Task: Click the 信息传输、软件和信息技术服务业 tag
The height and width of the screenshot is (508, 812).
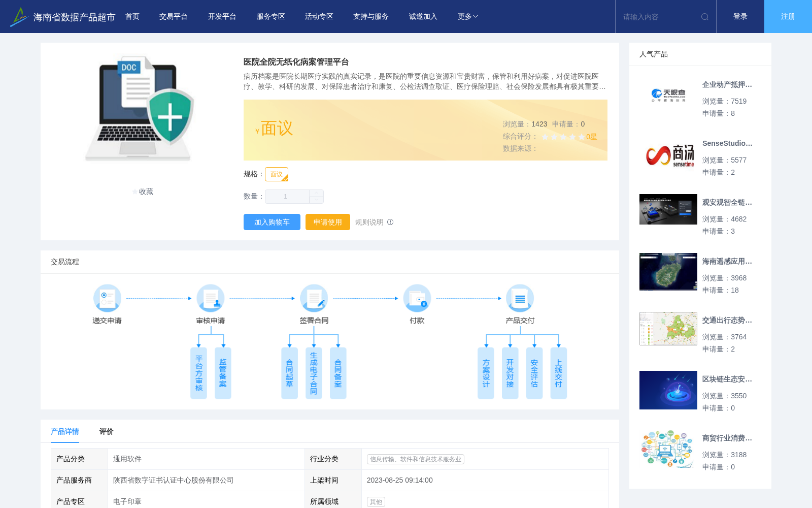Action: click(416, 459)
